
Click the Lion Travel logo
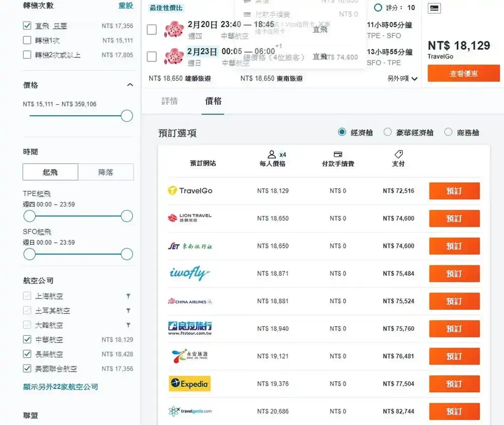[190, 218]
